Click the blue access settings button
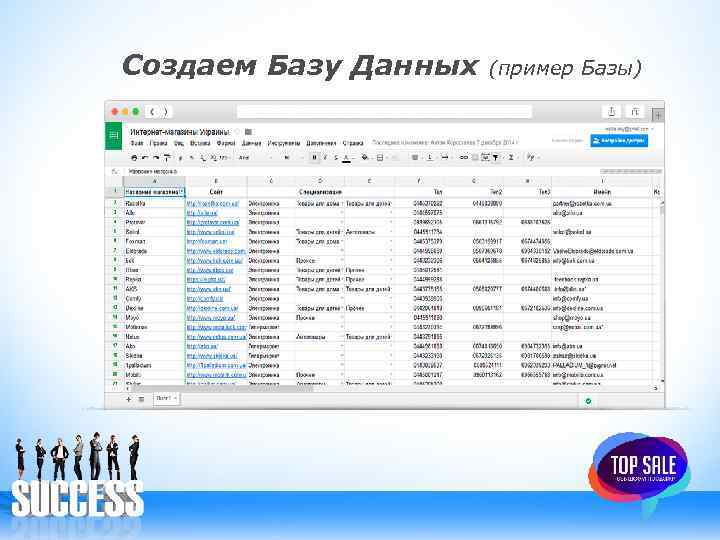This screenshot has width=720, height=540. click(x=619, y=141)
